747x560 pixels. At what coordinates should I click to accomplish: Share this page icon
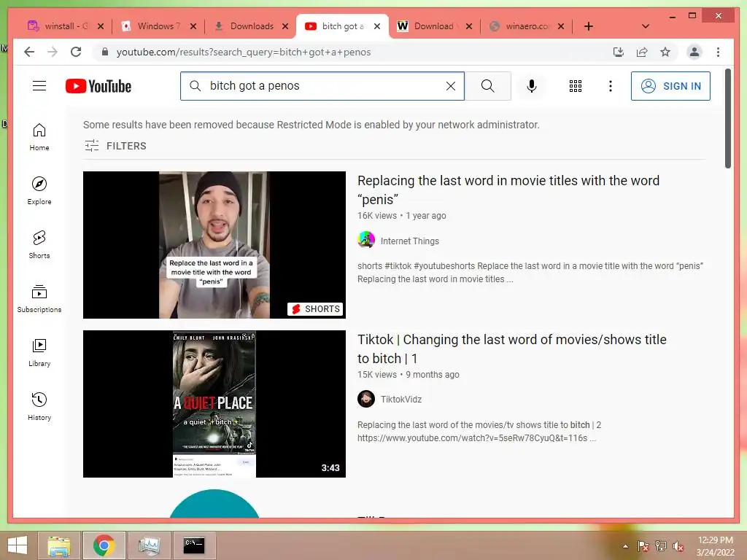642,52
